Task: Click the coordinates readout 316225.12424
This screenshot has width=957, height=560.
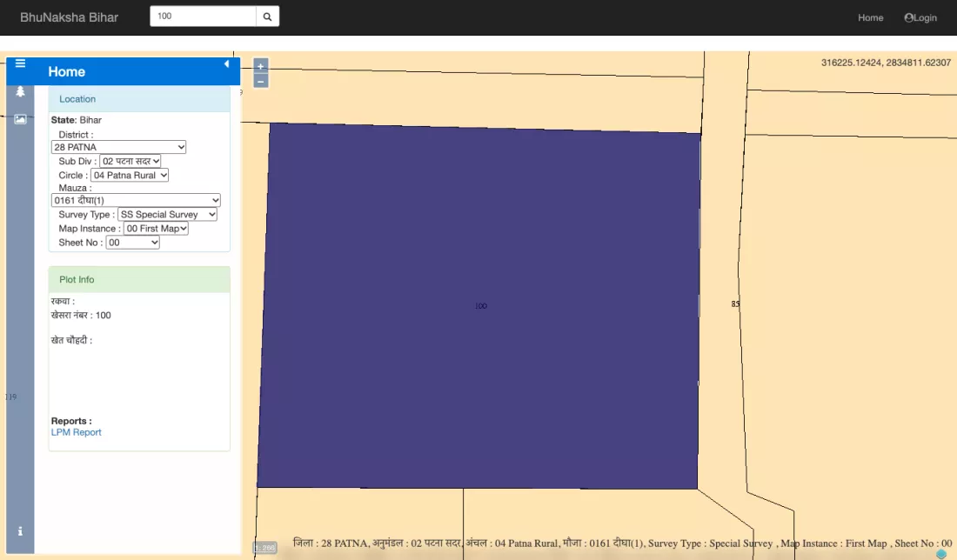Action: point(886,63)
